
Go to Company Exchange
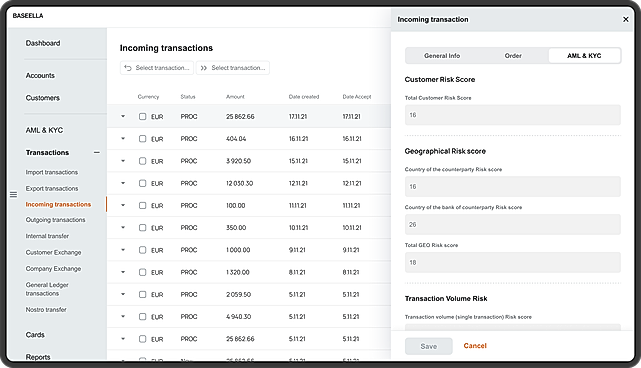click(54, 269)
